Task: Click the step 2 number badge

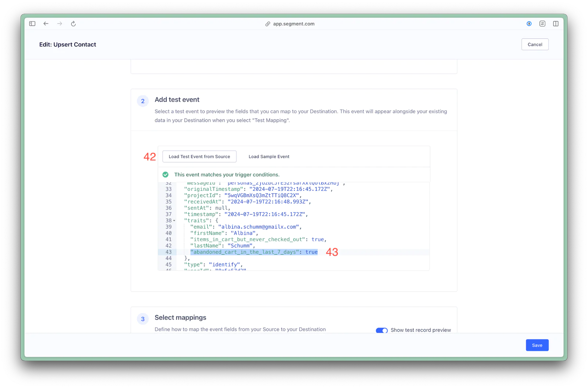Action: (x=143, y=101)
